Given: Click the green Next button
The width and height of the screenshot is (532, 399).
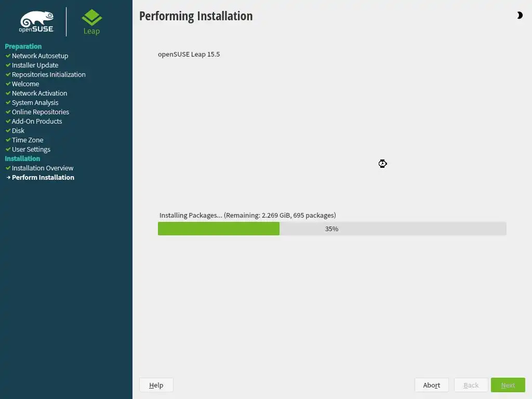Looking at the screenshot, I should click(x=508, y=385).
